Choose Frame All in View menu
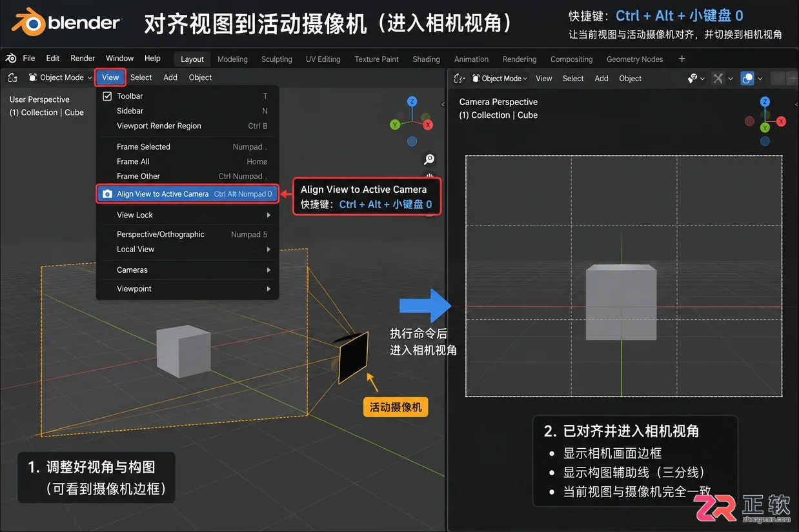The image size is (799, 532). pos(187,162)
